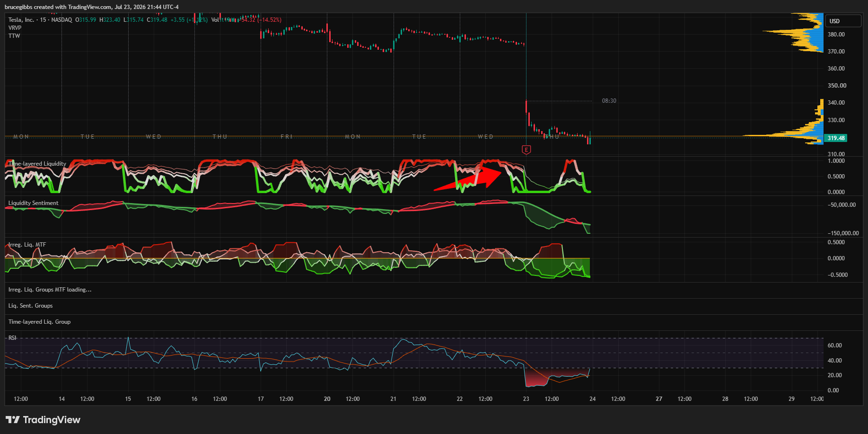Open the USD currency selector
The image size is (868, 434).
click(844, 21)
